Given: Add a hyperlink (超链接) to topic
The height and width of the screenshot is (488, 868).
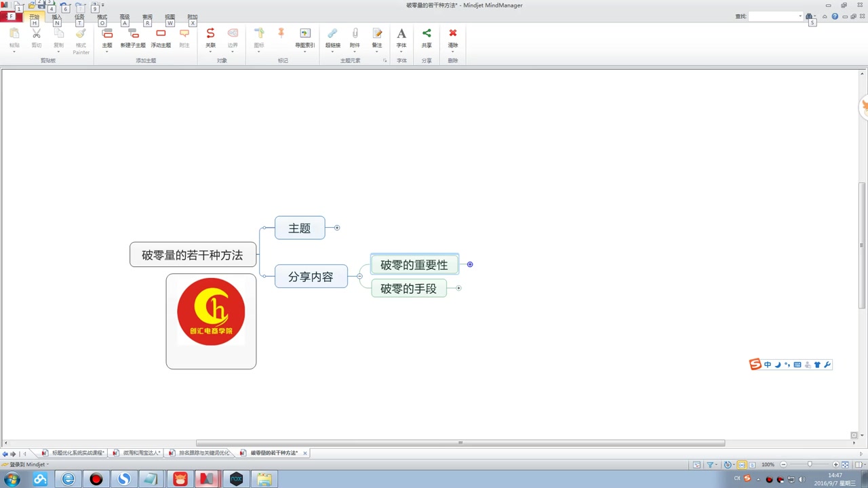Looking at the screenshot, I should (332, 33).
